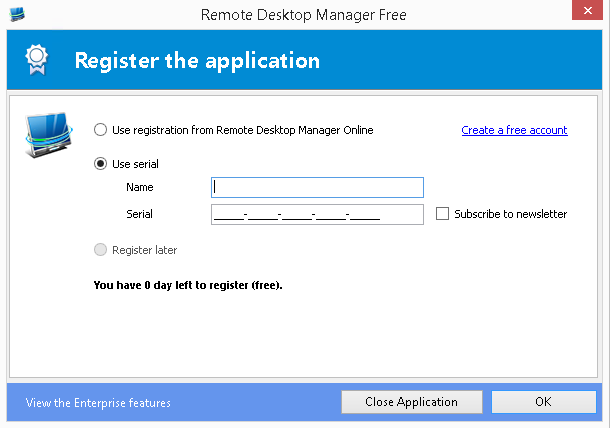Confirm registration with the OK button
The width and height of the screenshot is (610, 428).
pyautogui.click(x=543, y=402)
